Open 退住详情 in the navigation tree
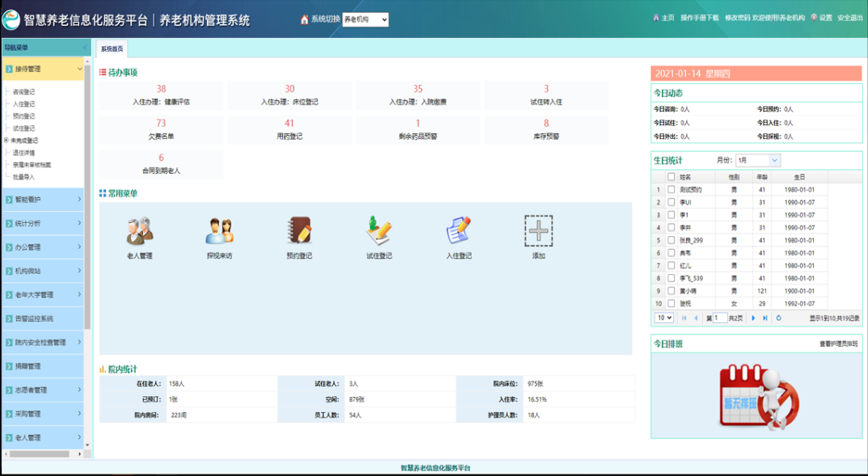 click(23, 153)
